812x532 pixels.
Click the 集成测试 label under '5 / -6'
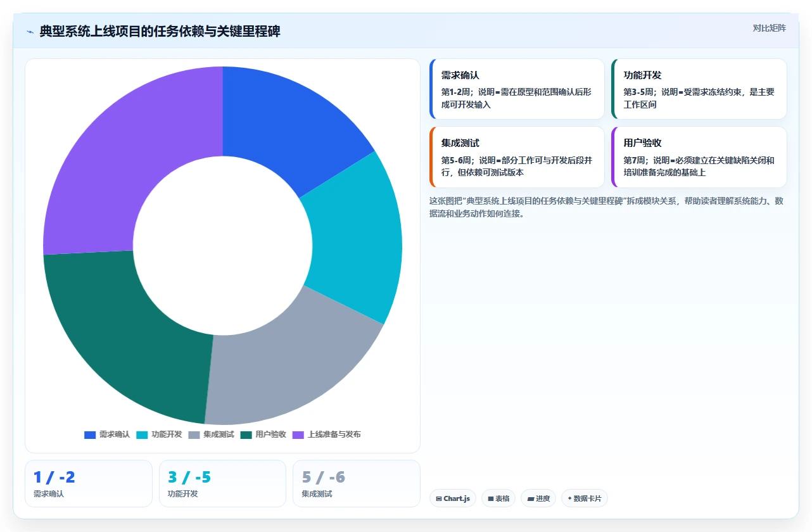pos(317,494)
